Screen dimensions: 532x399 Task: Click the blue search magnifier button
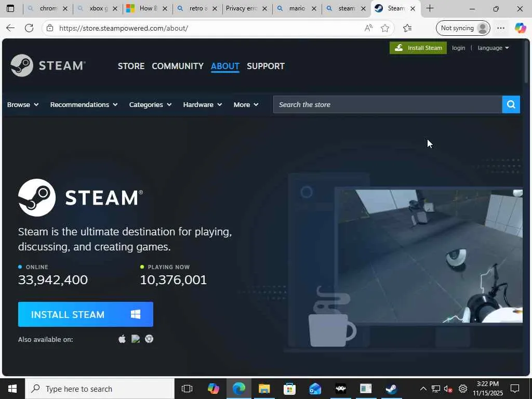[511, 104]
